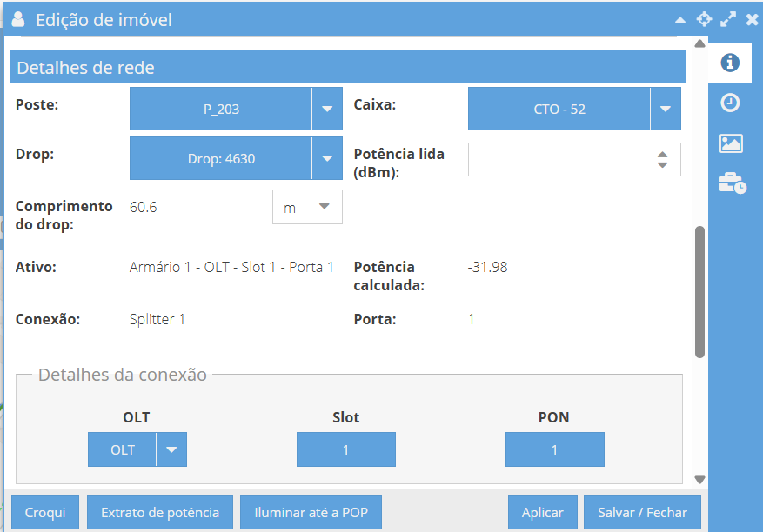The height and width of the screenshot is (532, 763).
Task: Expand the window with the diagonal arrows icon
Action: tap(728, 19)
